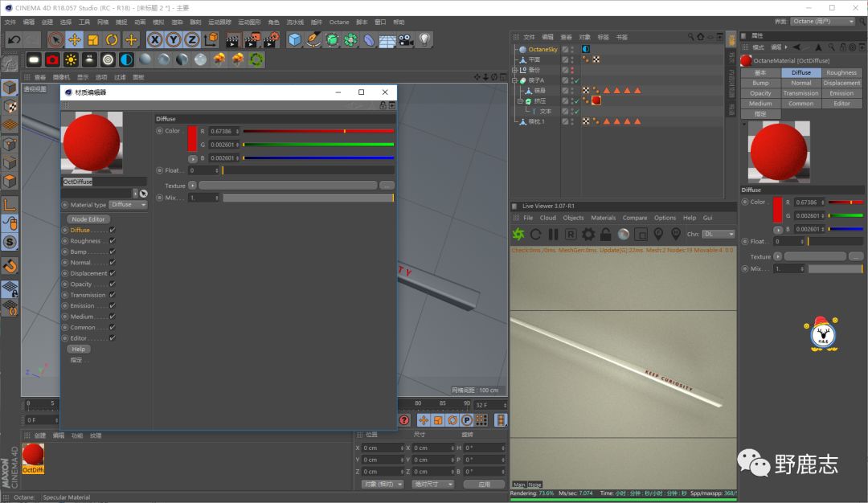This screenshot has height=503, width=868.
Task: Click the light bulb icon in the toolbar
Action: click(424, 39)
